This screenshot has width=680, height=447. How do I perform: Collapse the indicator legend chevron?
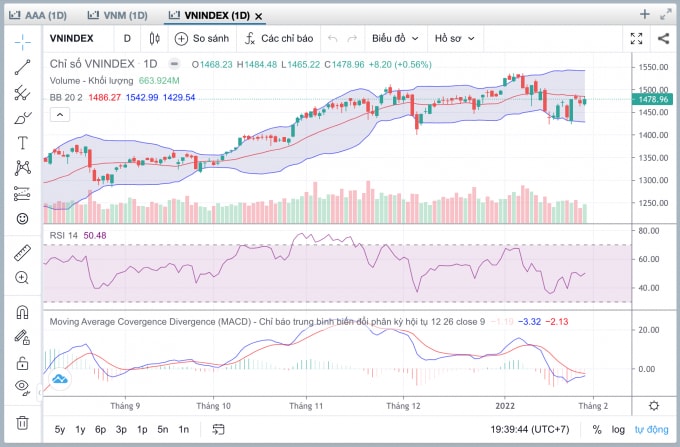pos(60,114)
